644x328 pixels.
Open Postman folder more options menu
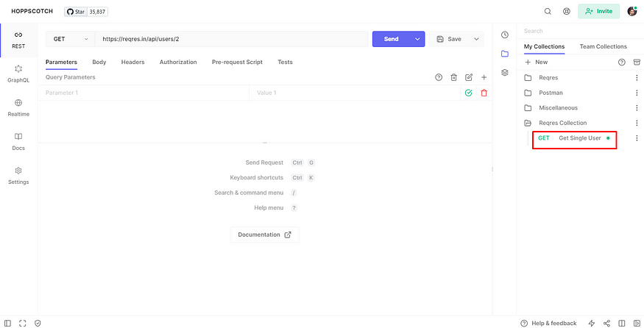(x=637, y=93)
